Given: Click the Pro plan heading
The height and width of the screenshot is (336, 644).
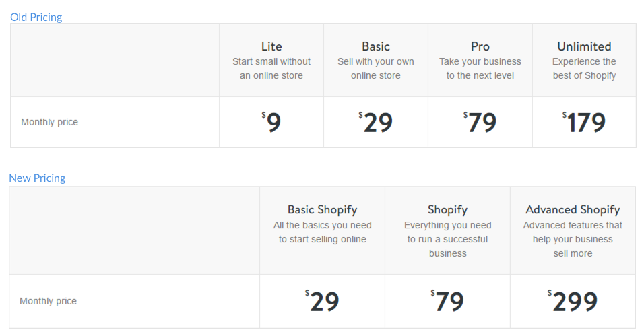Looking at the screenshot, I should [x=480, y=46].
